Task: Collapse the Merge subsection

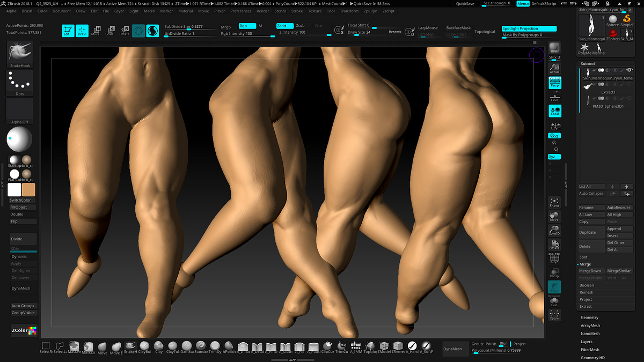Action: coord(585,264)
